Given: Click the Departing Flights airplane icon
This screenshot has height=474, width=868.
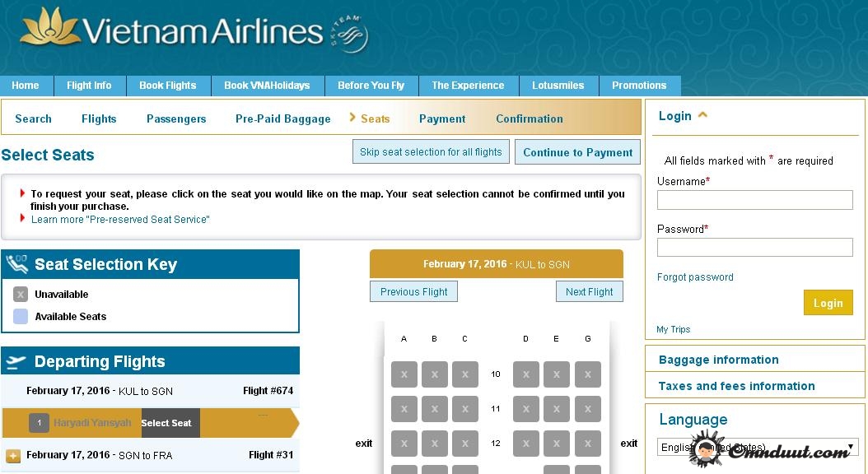Looking at the screenshot, I should point(16,362).
